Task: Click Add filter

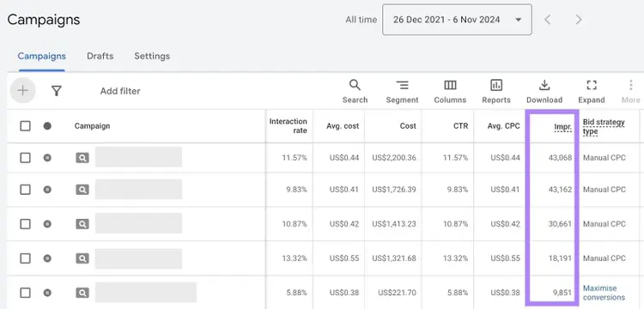Action: 120,91
